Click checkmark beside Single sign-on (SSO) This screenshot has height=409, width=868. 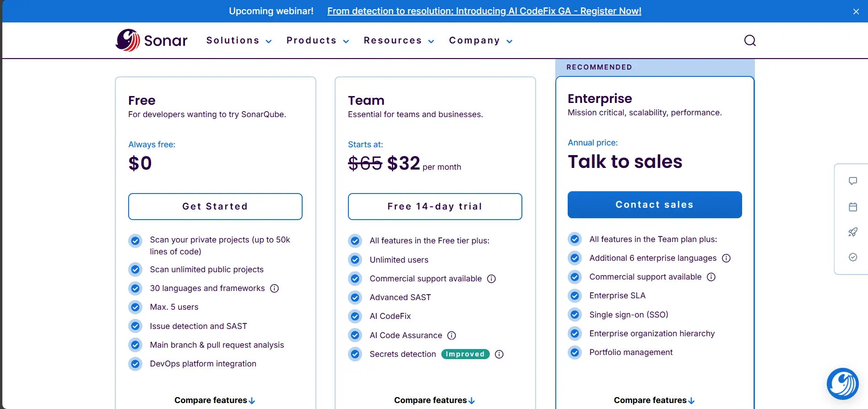pyautogui.click(x=575, y=315)
